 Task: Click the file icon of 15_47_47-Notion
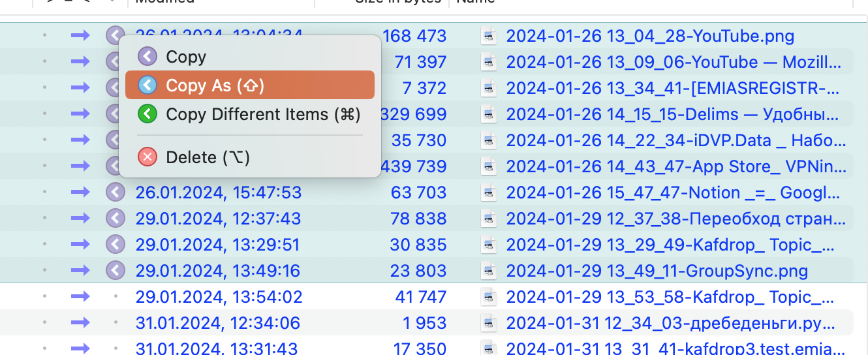pyautogui.click(x=489, y=193)
